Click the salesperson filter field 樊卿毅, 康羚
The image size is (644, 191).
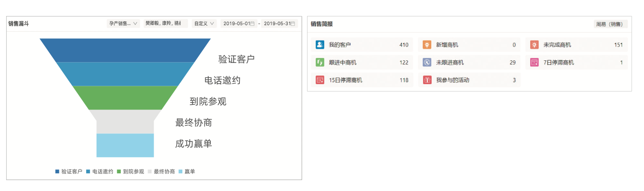click(166, 24)
